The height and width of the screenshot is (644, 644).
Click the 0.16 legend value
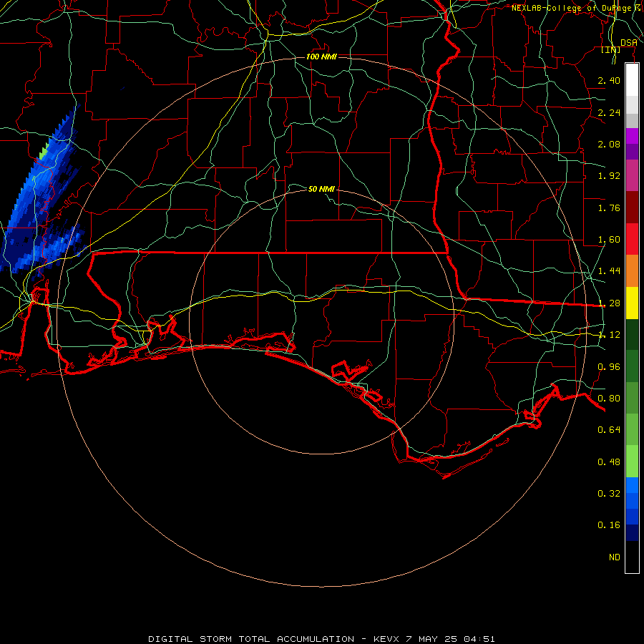click(609, 525)
